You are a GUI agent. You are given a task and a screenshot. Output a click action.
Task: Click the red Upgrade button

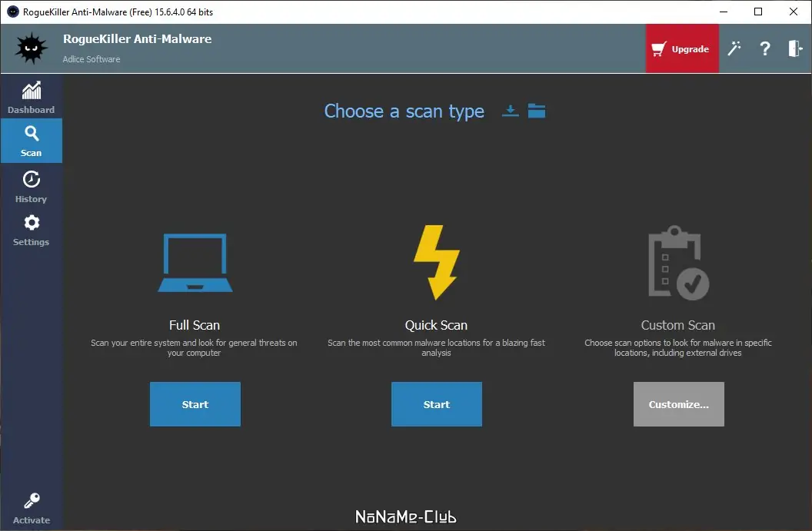click(682, 48)
